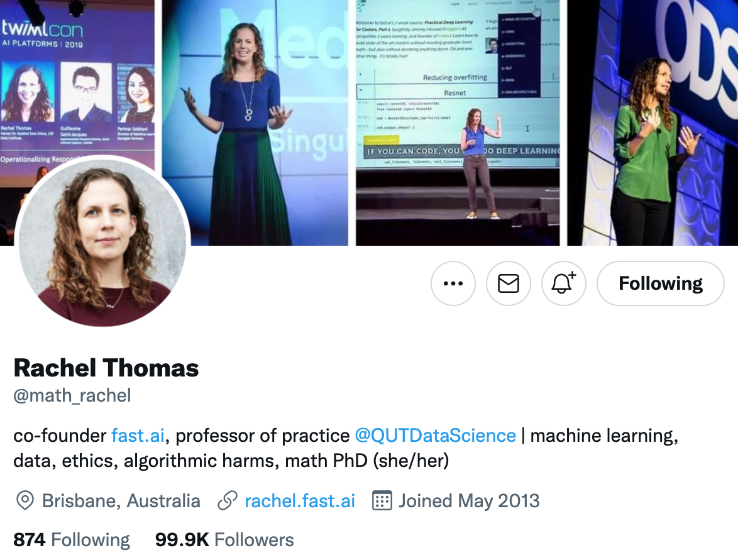Click the Rachel Thomas display name
Image resolution: width=738 pixels, height=560 pixels.
(x=106, y=368)
